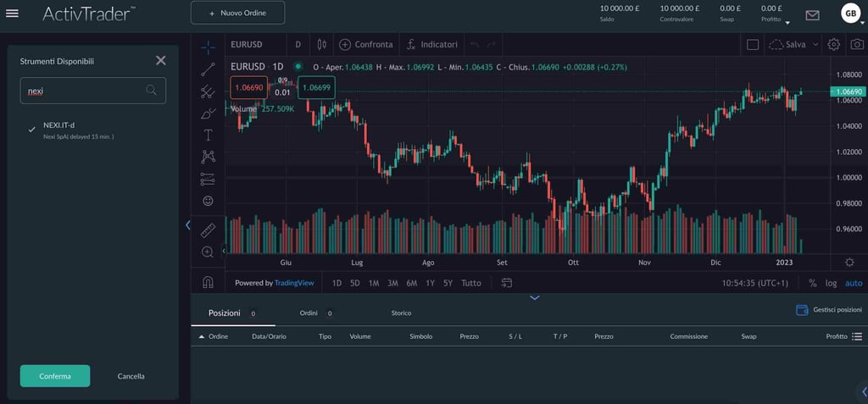Open the emoji icons tool
Screen dimensions: 868x404
pyautogui.click(x=208, y=201)
